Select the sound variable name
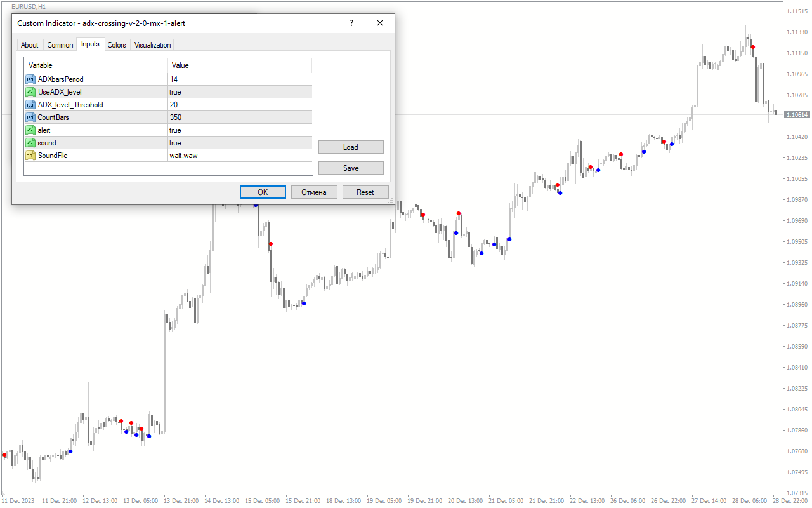This screenshot has width=812, height=508. pos(47,143)
